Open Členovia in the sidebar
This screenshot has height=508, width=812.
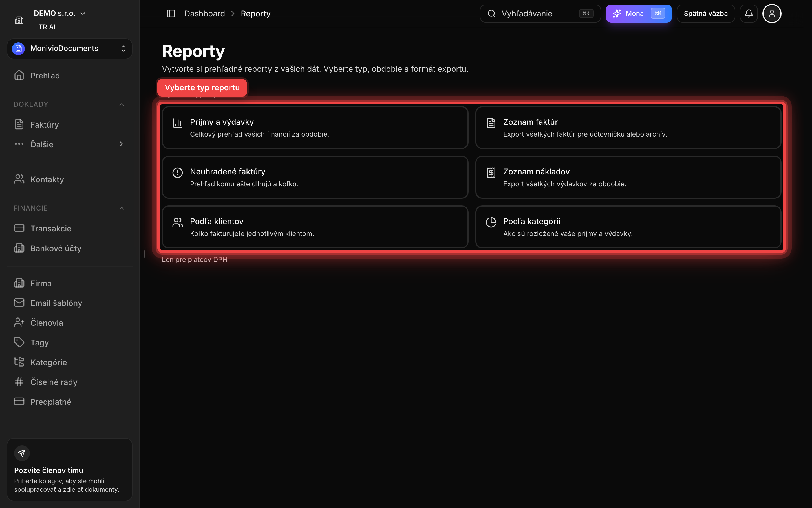tap(69, 323)
